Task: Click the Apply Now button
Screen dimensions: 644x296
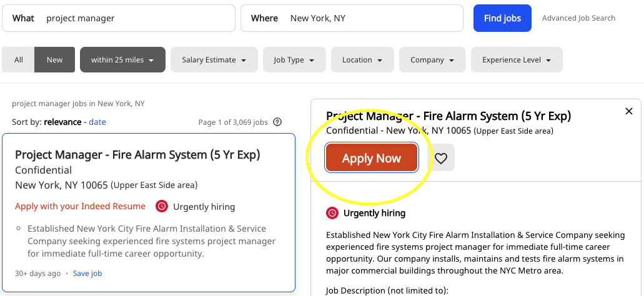Action: 372,157
